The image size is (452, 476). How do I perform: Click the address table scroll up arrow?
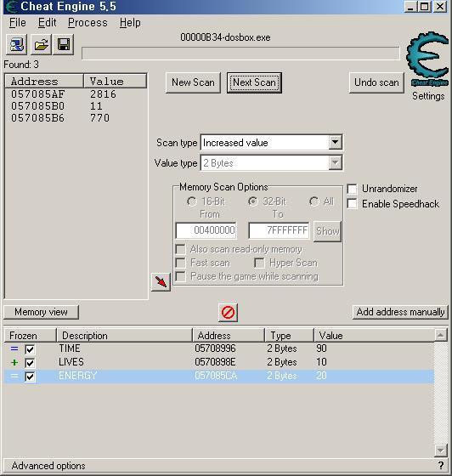(x=440, y=335)
